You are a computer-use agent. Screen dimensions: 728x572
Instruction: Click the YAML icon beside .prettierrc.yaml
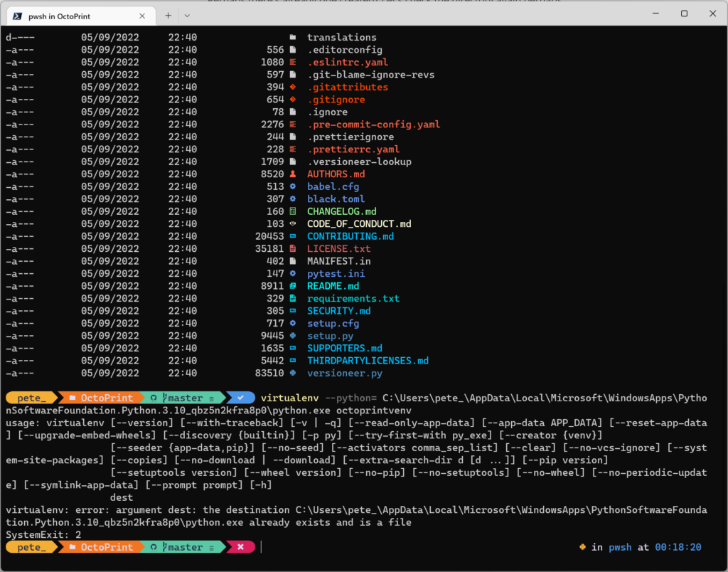point(293,149)
